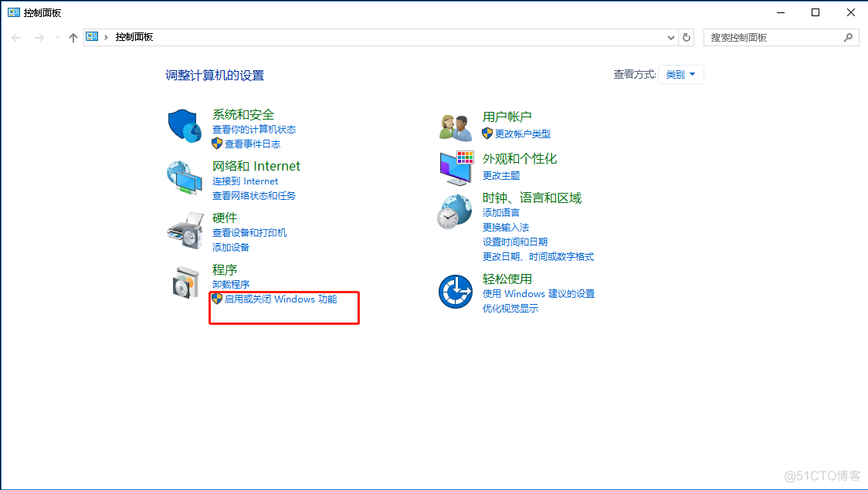Click 使用 Windows 建议的设置 link
Image resolution: width=868 pixels, height=490 pixels.
[538, 294]
